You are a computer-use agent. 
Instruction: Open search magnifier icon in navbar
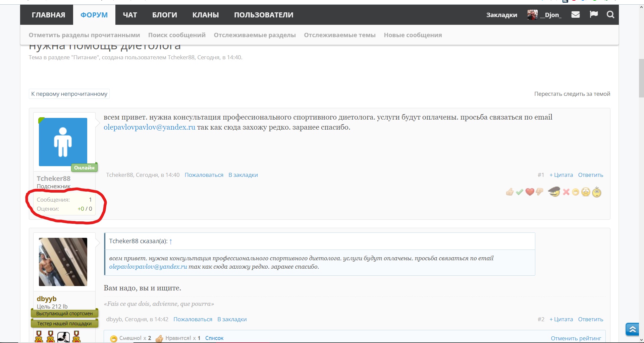[x=610, y=14]
